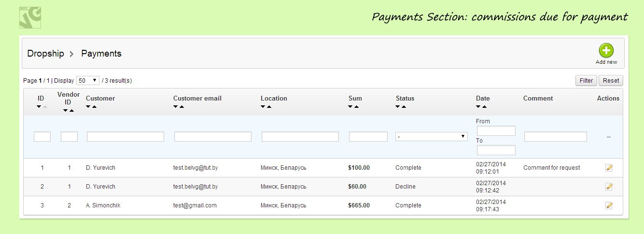The image size is (644, 234).
Task: Click the green Add new plus icon
Action: [x=606, y=50]
